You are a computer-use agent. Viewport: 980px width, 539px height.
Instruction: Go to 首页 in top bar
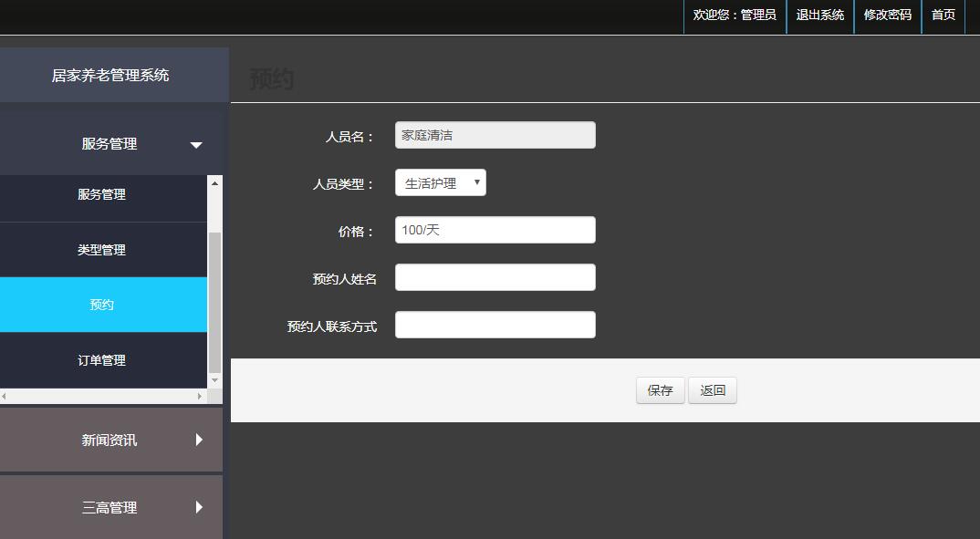tap(943, 15)
